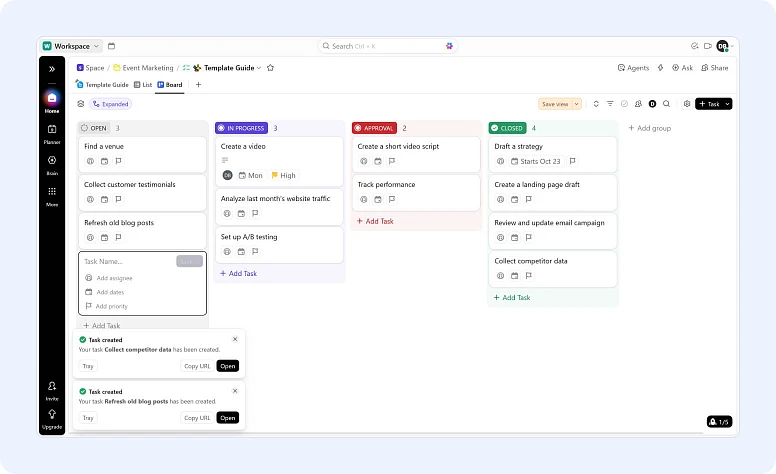The height and width of the screenshot is (474, 776).
Task: Open the Planner in the left sidebar
Action: pyautogui.click(x=52, y=131)
